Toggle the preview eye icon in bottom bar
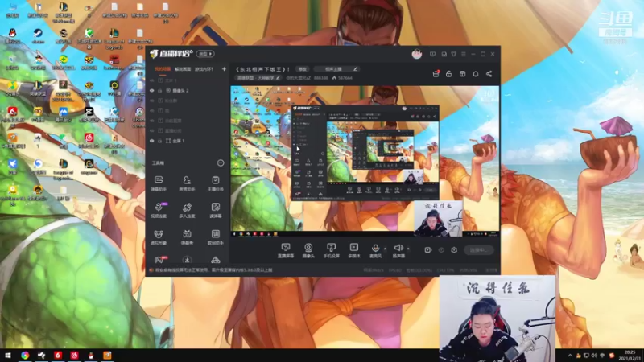Viewport: 644px width, 362px height. 441,249
